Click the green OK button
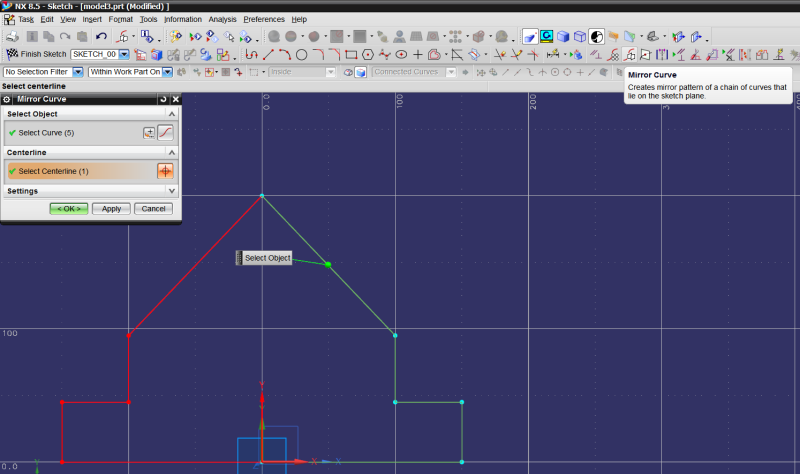Screen dimensions: 800x474 (x=69, y=209)
